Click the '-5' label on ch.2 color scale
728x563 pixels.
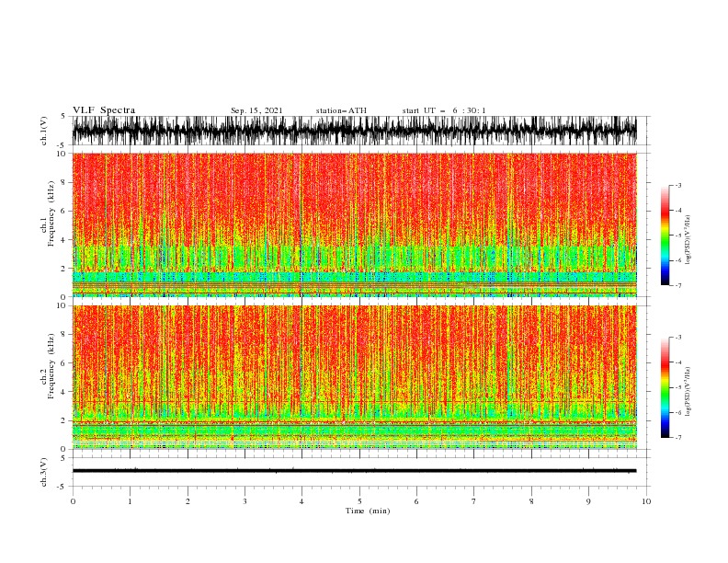tap(677, 387)
